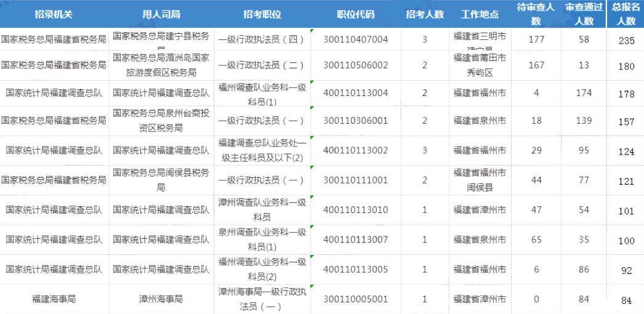Click approved count value 139
Image resolution: width=644 pixels, height=314 pixels.
584,121
